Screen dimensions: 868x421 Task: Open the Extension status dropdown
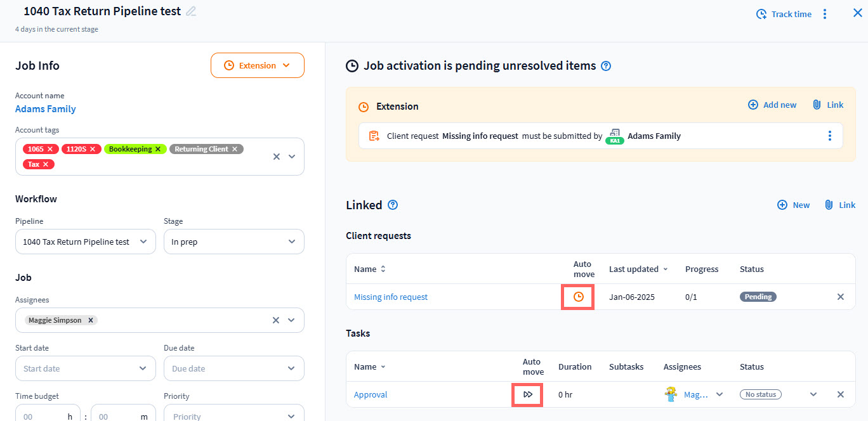(258, 65)
